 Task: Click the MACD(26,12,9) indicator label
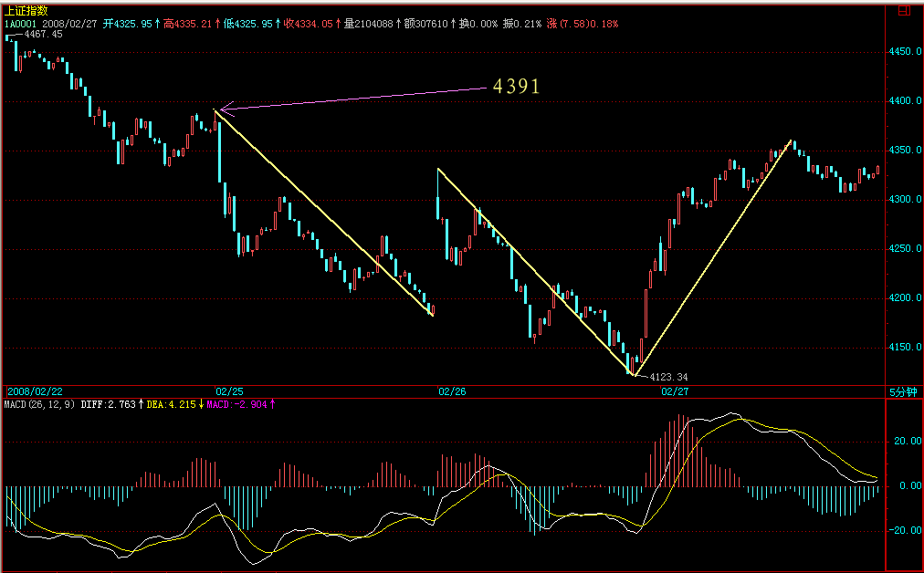click(x=39, y=403)
